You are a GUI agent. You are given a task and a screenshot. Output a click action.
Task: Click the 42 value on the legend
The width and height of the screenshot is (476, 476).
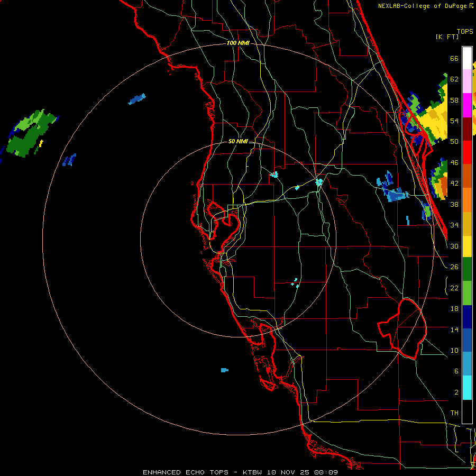tap(454, 184)
